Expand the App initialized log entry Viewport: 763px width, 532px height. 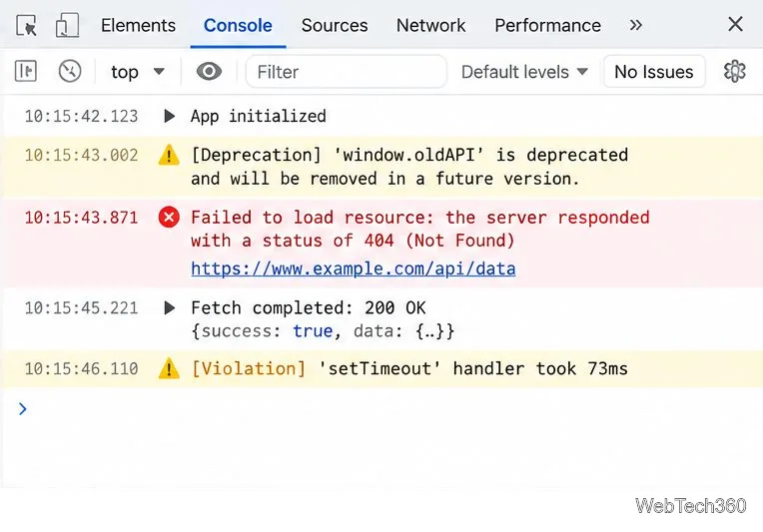(x=169, y=116)
